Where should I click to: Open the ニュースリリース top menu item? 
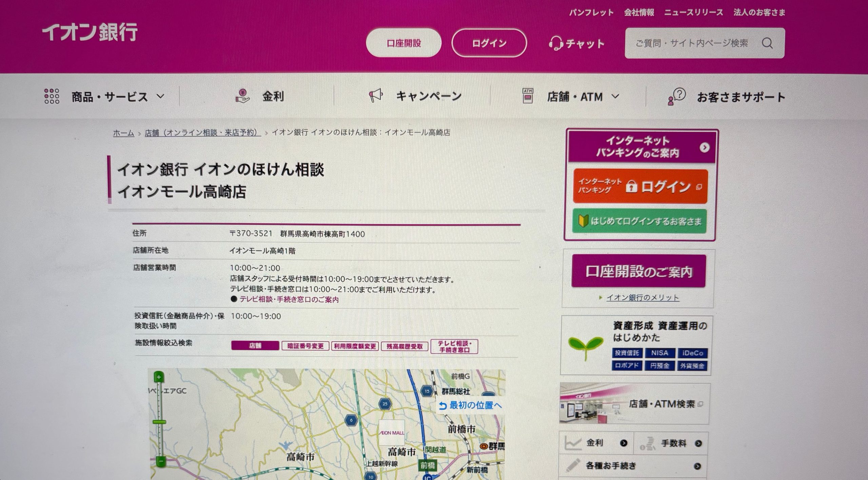693,13
